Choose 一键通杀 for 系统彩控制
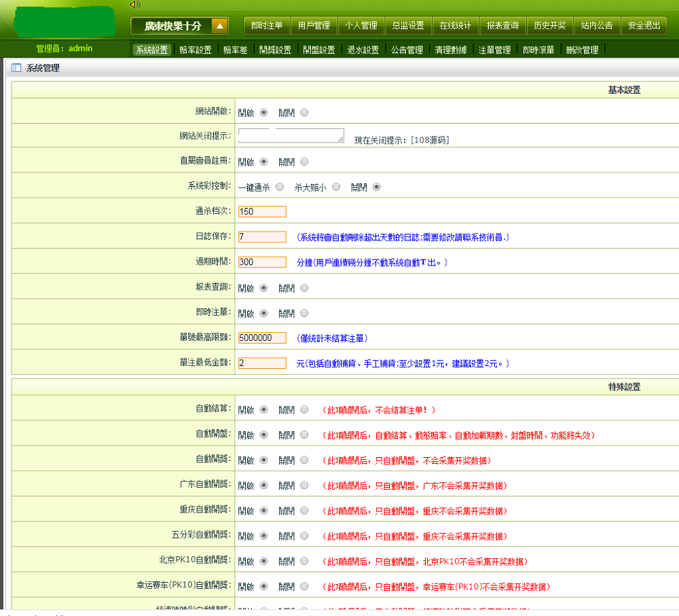The image size is (679, 616). pyautogui.click(x=280, y=187)
